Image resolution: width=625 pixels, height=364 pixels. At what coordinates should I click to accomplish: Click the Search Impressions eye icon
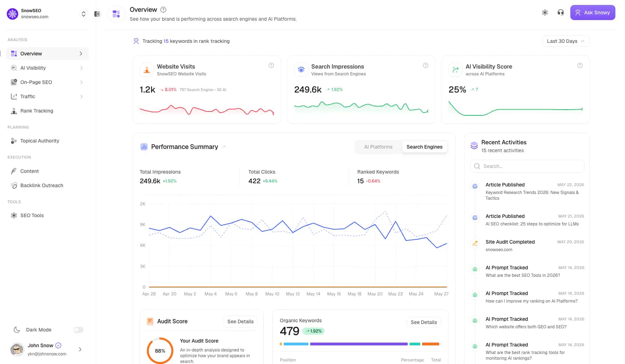tap(301, 70)
